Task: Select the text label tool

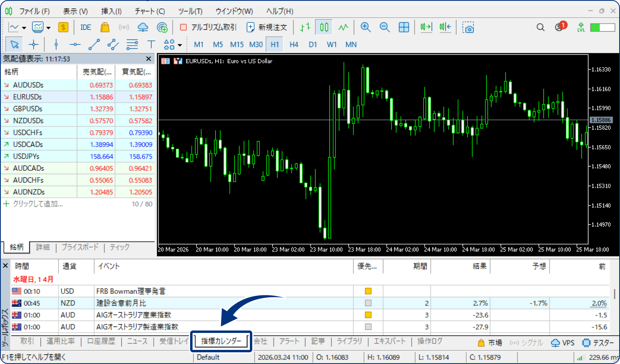Action: (151, 44)
